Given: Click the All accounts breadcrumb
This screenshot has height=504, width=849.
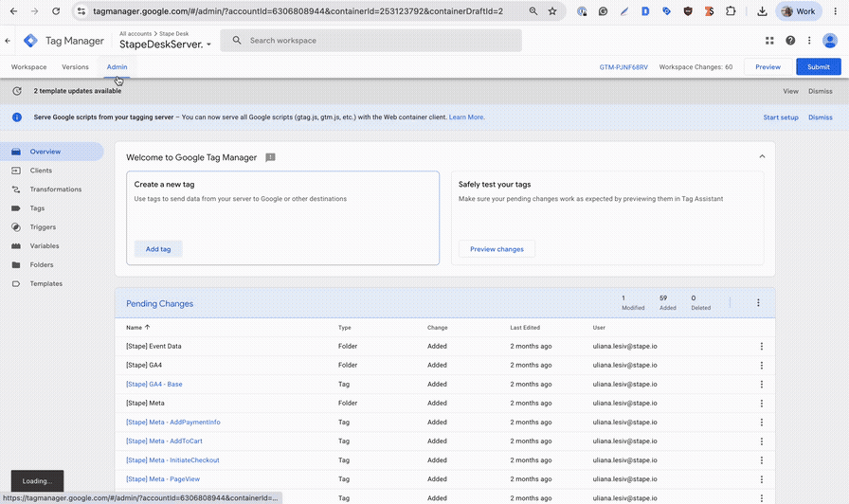Looking at the screenshot, I should pos(135,33).
